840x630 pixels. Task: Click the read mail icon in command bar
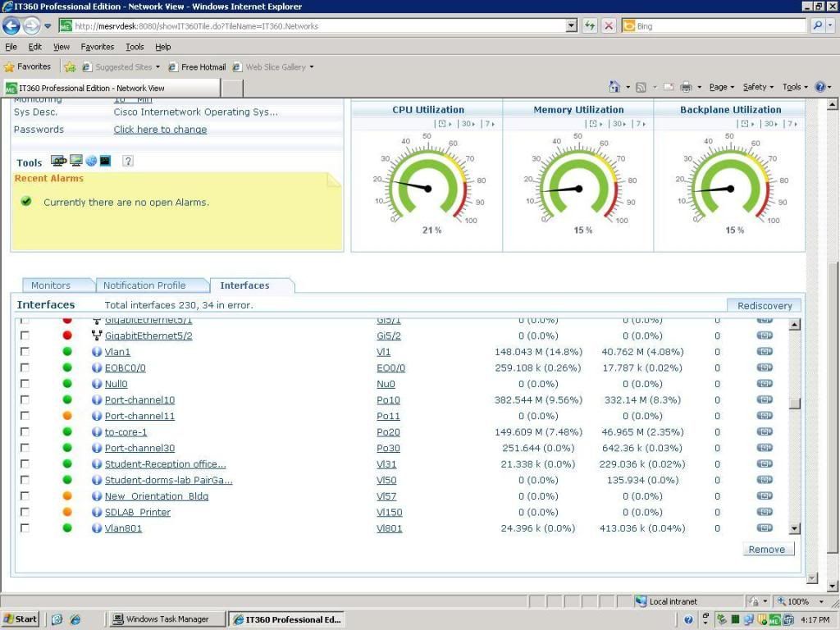pos(669,87)
